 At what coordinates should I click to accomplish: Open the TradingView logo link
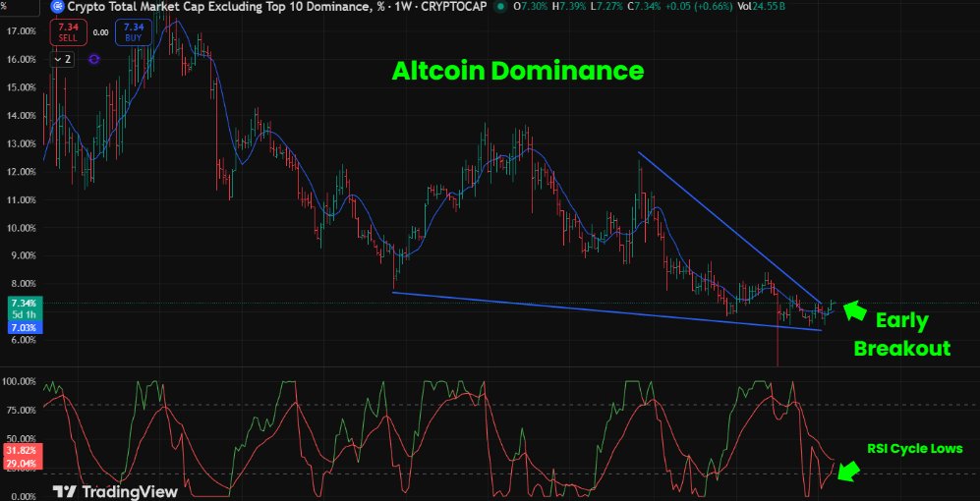115,491
